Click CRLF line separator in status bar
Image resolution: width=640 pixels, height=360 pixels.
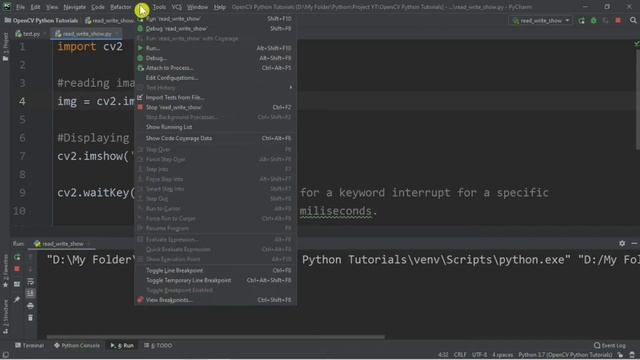460,355
